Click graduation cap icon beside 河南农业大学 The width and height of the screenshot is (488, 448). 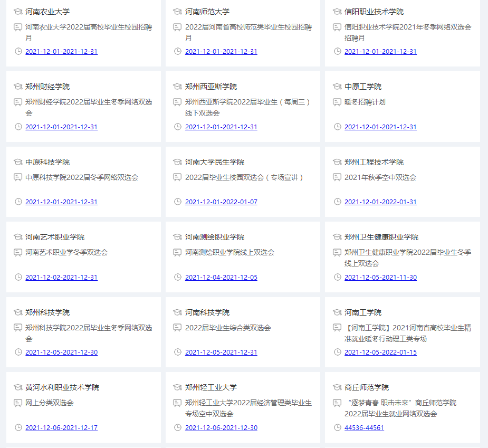[18, 12]
